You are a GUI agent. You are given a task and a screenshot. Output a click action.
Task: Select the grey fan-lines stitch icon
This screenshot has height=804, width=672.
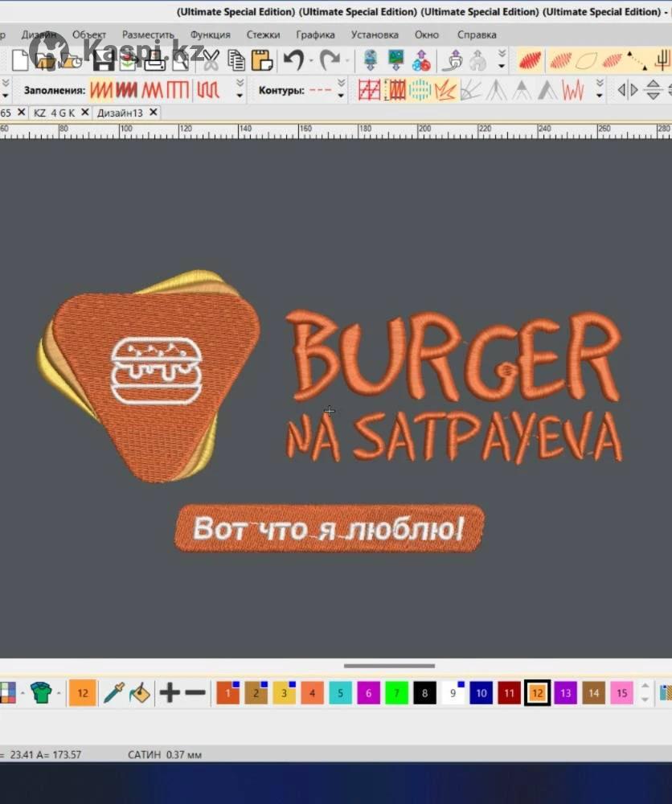(x=470, y=90)
